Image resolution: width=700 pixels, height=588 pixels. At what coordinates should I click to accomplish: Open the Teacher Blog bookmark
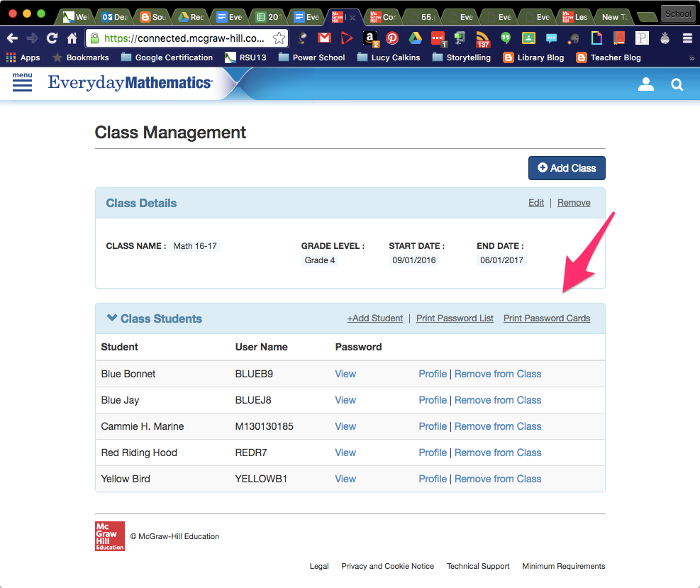click(x=609, y=57)
